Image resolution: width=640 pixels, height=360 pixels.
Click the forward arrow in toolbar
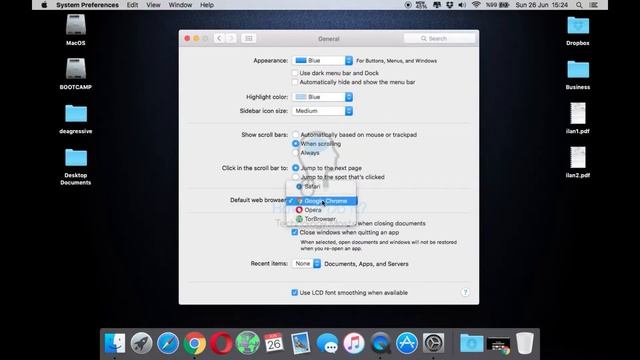231,38
